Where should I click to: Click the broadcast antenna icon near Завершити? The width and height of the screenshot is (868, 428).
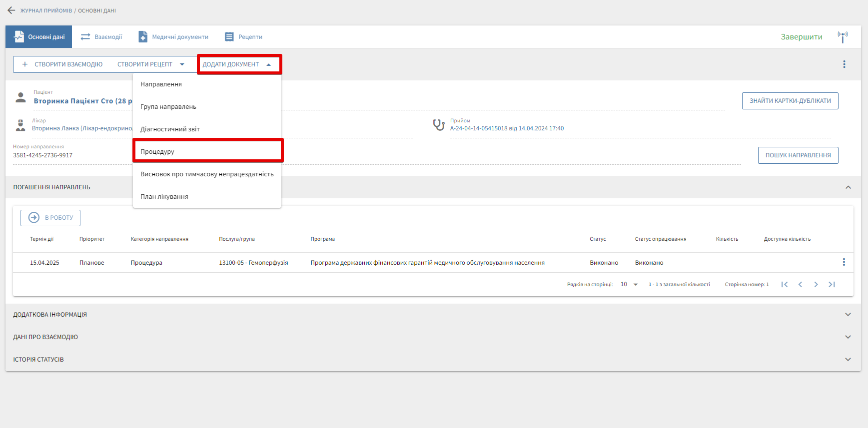(843, 37)
